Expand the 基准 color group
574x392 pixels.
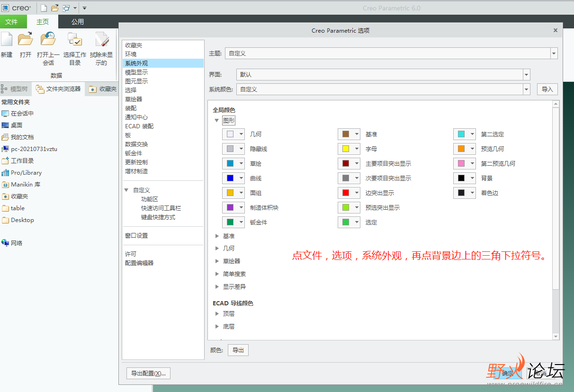[217, 236]
